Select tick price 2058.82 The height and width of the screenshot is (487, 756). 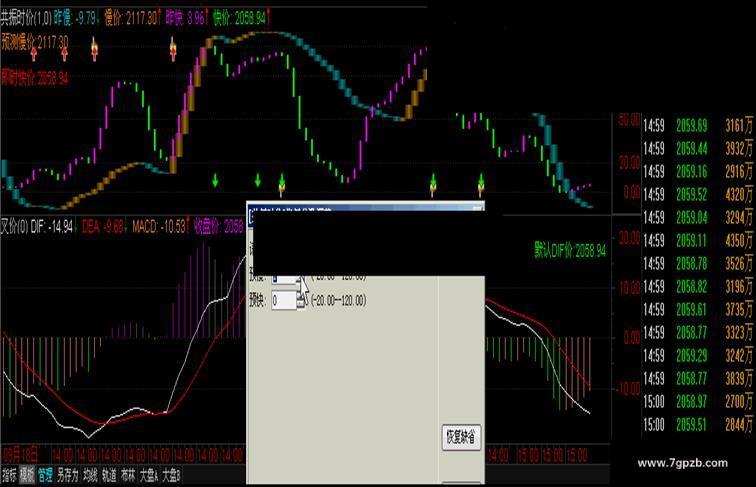[x=691, y=286]
